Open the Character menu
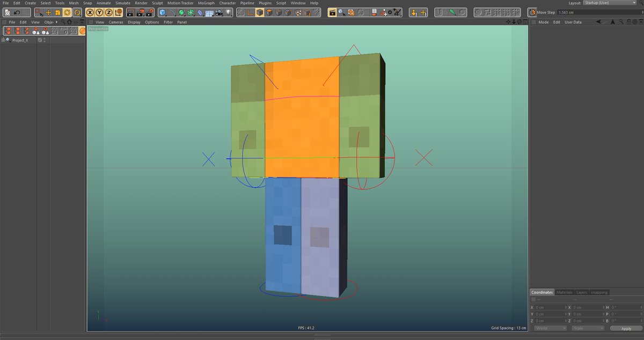644x340 pixels. pos(228,3)
